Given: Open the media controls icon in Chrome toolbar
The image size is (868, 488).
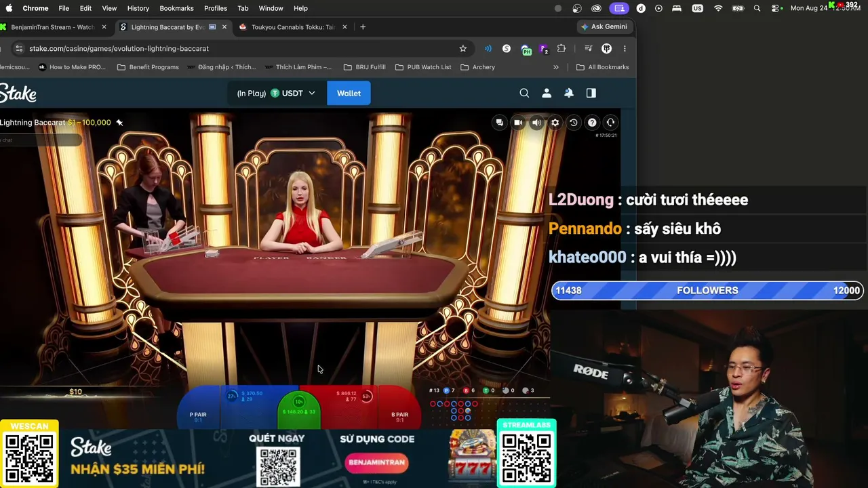Looking at the screenshot, I should pos(588,49).
